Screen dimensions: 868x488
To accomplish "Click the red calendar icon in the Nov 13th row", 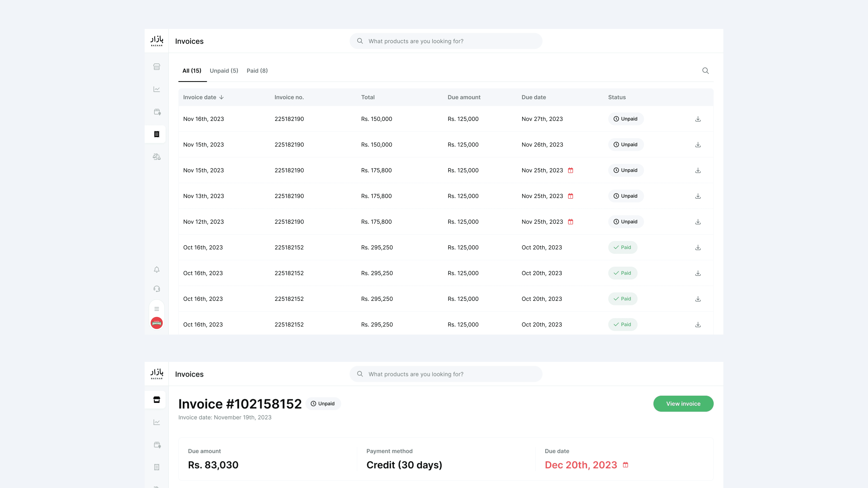I will pyautogui.click(x=570, y=196).
